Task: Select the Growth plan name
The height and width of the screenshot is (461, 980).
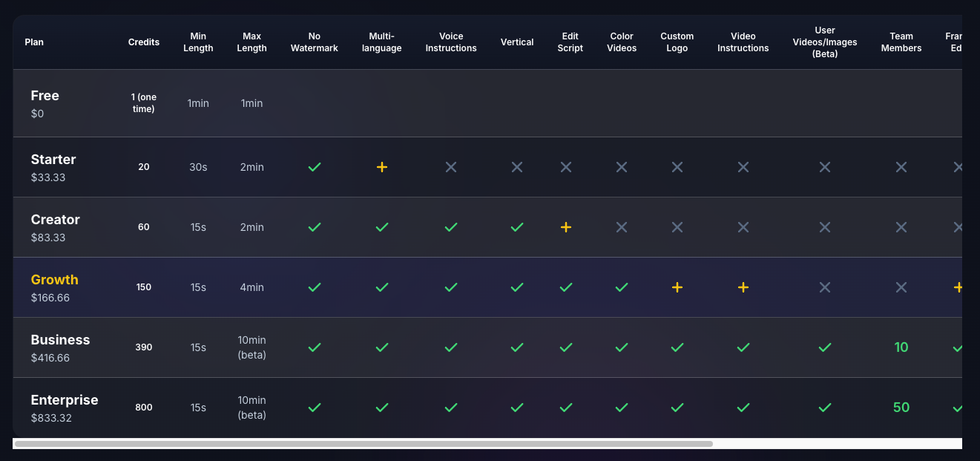Action: tap(54, 280)
